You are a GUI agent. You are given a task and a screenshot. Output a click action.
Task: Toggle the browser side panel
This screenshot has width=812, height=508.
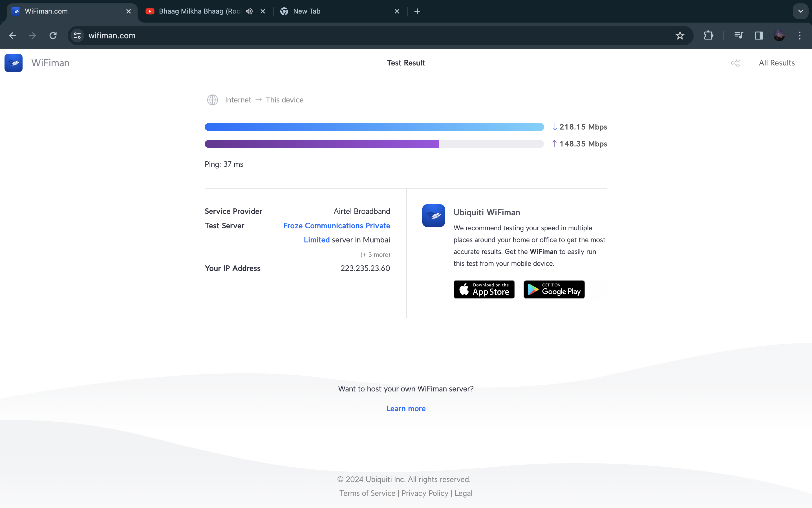759,36
